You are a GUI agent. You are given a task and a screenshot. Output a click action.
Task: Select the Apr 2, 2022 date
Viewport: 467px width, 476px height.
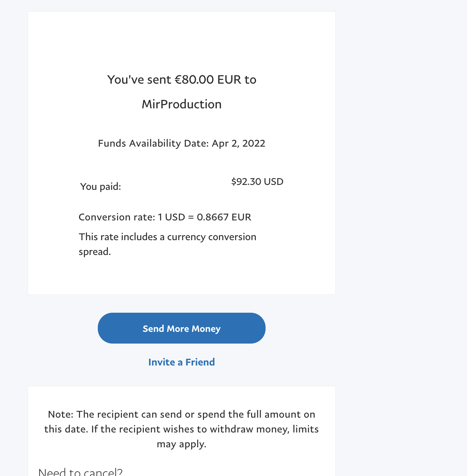pyautogui.click(x=238, y=144)
